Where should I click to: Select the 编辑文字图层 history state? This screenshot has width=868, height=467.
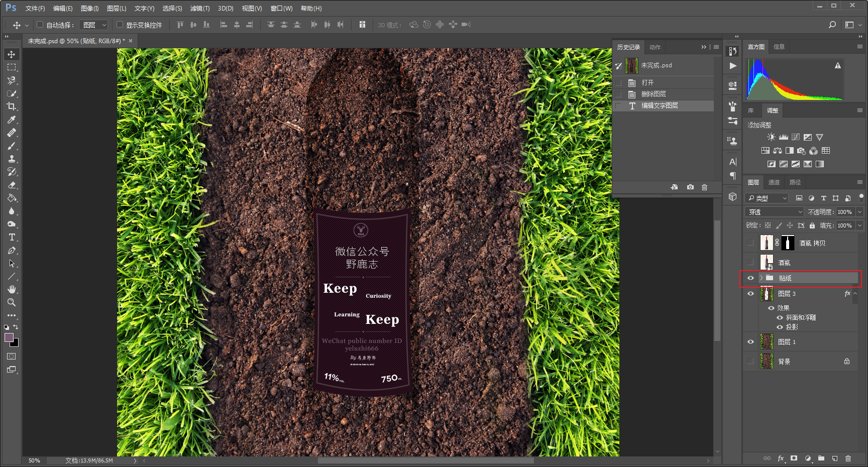[x=663, y=106]
